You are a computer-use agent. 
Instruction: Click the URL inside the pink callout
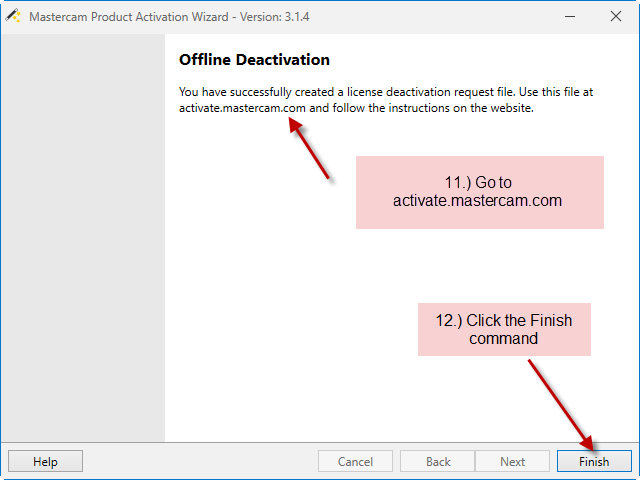tap(477, 201)
